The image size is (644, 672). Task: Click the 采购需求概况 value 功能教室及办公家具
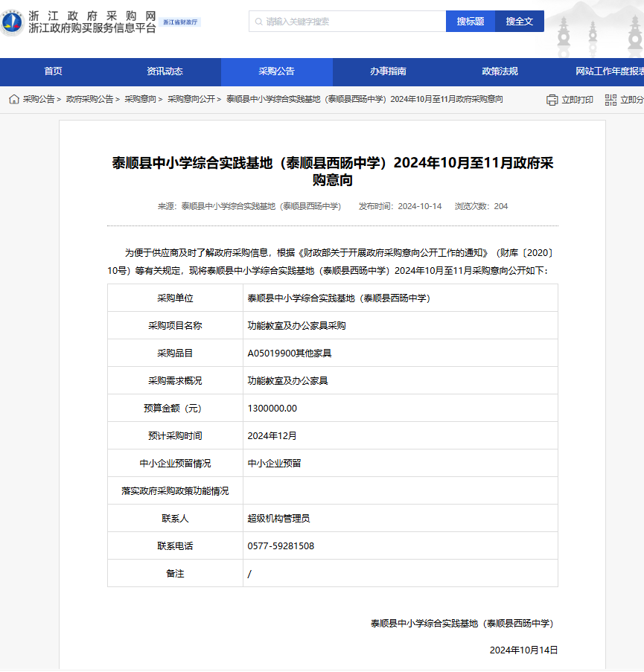[287, 380]
